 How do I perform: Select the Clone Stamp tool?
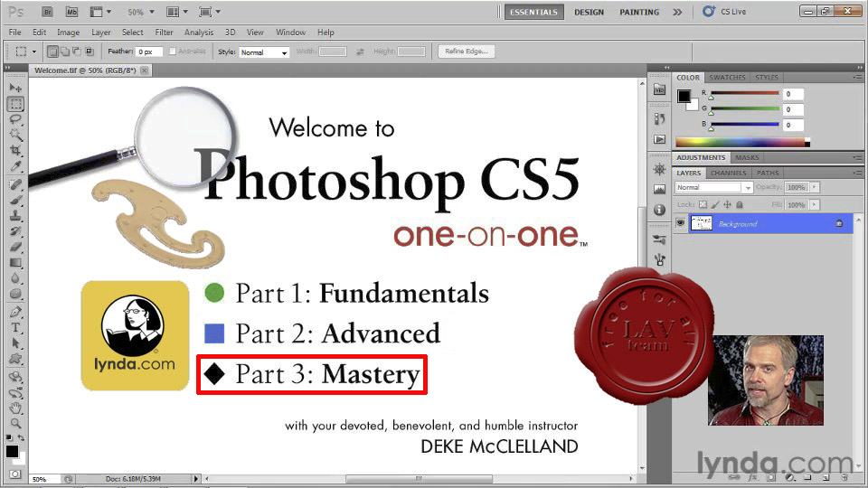pos(15,216)
